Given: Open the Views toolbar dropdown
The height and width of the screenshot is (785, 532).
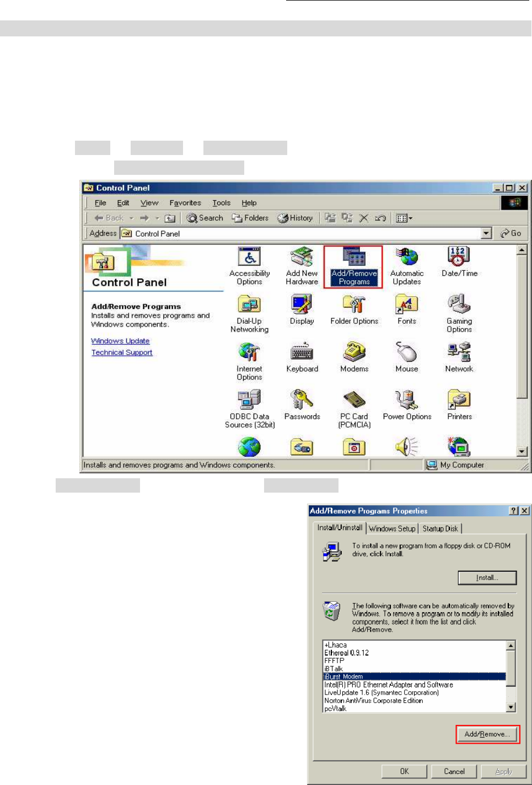Looking at the screenshot, I should click(x=404, y=218).
